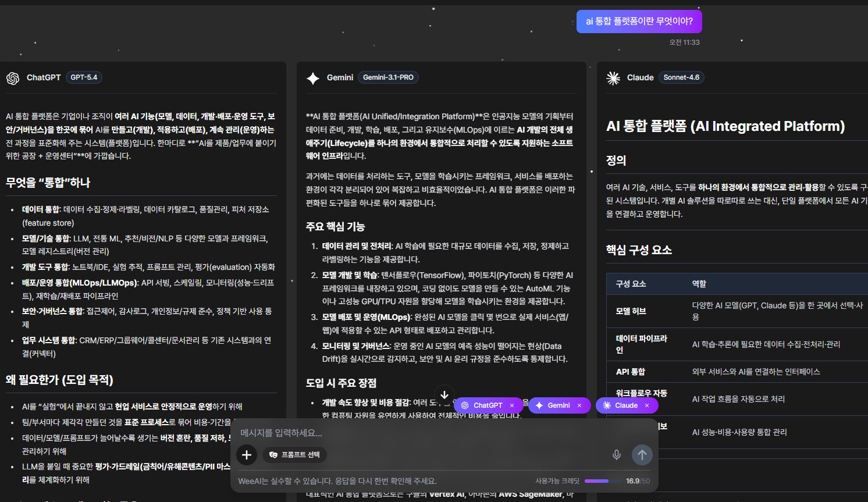The height and width of the screenshot is (502, 868).
Task: Jump to bottom with the down-arrow button
Action: point(444,394)
